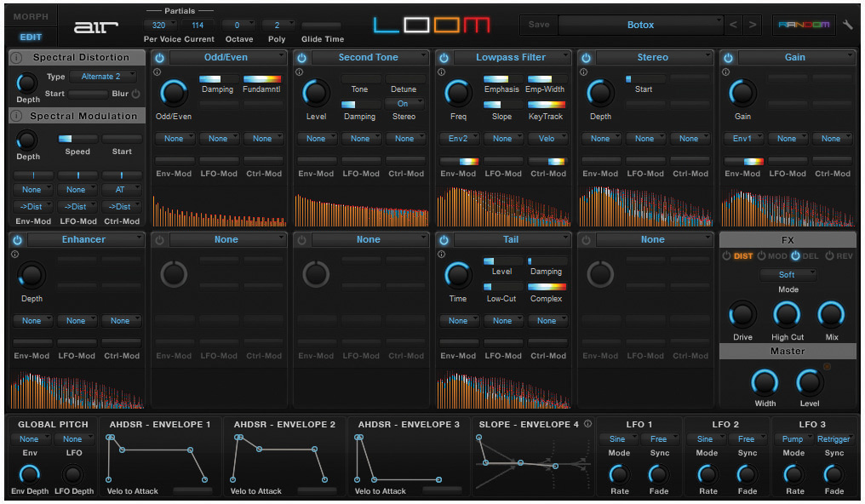
Task: Toggle the DEL effect in FX section
Action: [805, 256]
